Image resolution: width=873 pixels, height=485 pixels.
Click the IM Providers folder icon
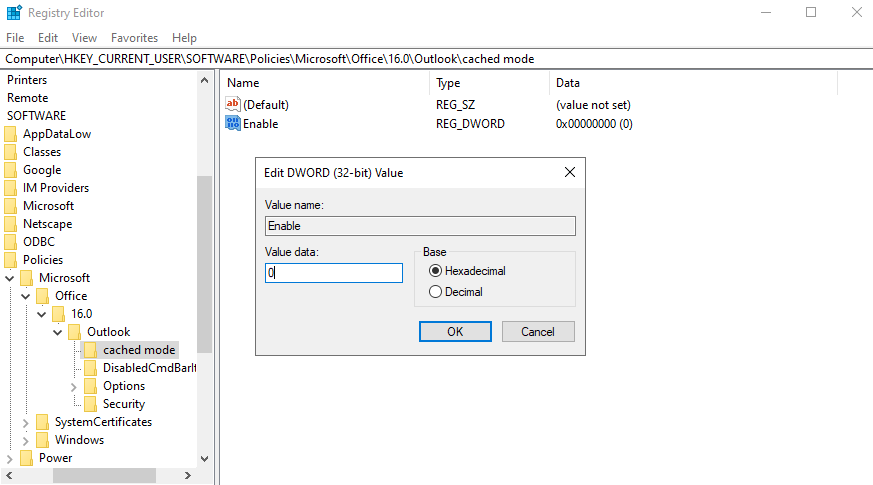pyautogui.click(x=11, y=188)
